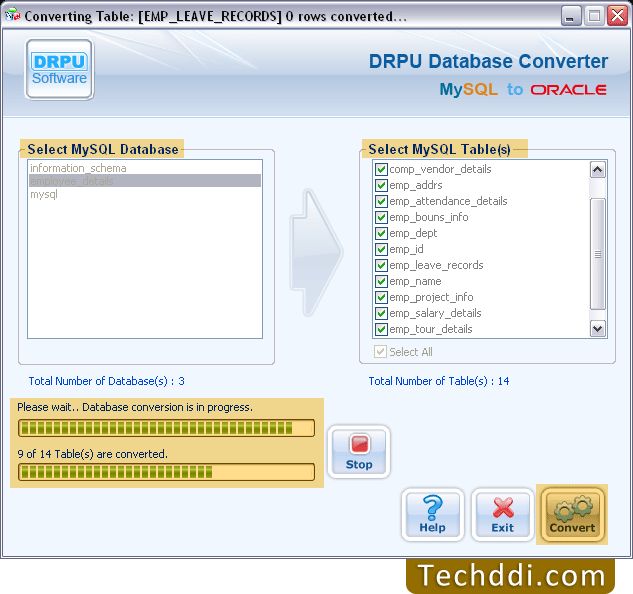
Task: Click the MySQL to ORACLE heading
Action: tap(523, 89)
